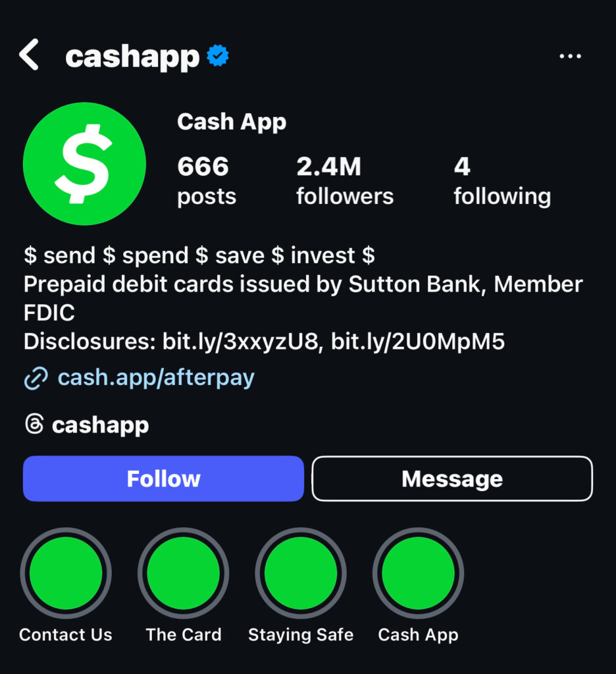
Task: Open the Contact Us story highlight
Action: click(x=66, y=573)
